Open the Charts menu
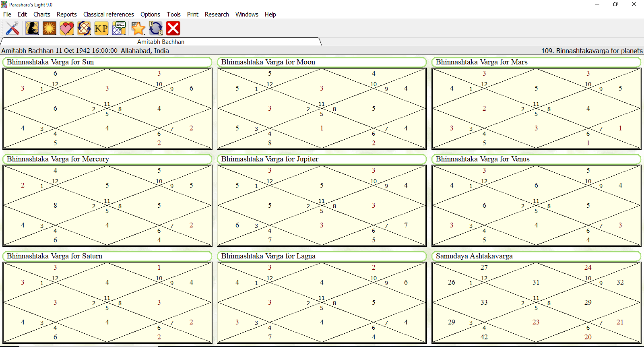Image resolution: width=644 pixels, height=347 pixels. pyautogui.click(x=42, y=14)
